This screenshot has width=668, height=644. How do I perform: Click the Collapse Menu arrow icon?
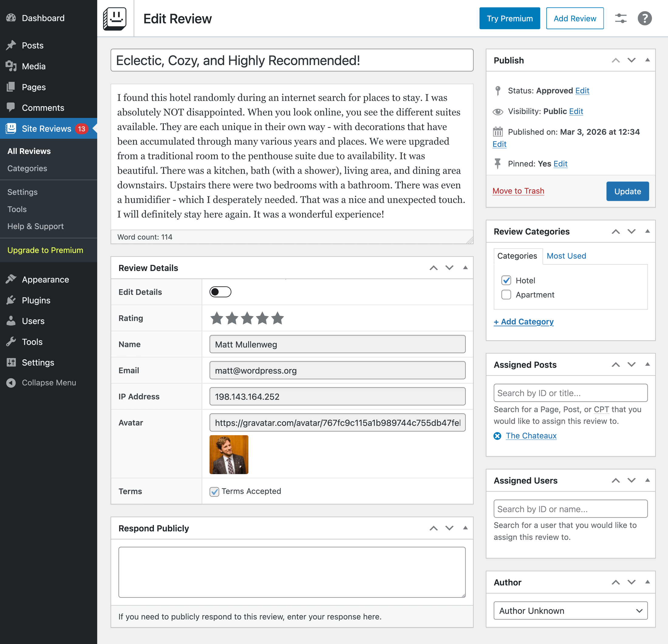pyautogui.click(x=11, y=382)
